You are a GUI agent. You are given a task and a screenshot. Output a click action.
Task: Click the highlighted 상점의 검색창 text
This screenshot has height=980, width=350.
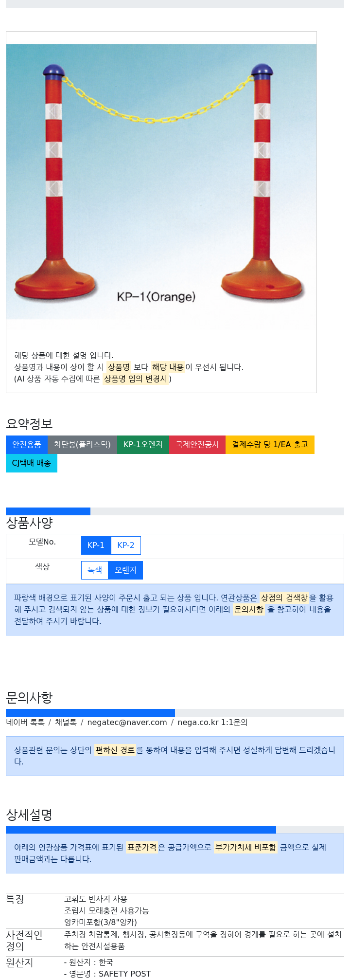click(284, 598)
